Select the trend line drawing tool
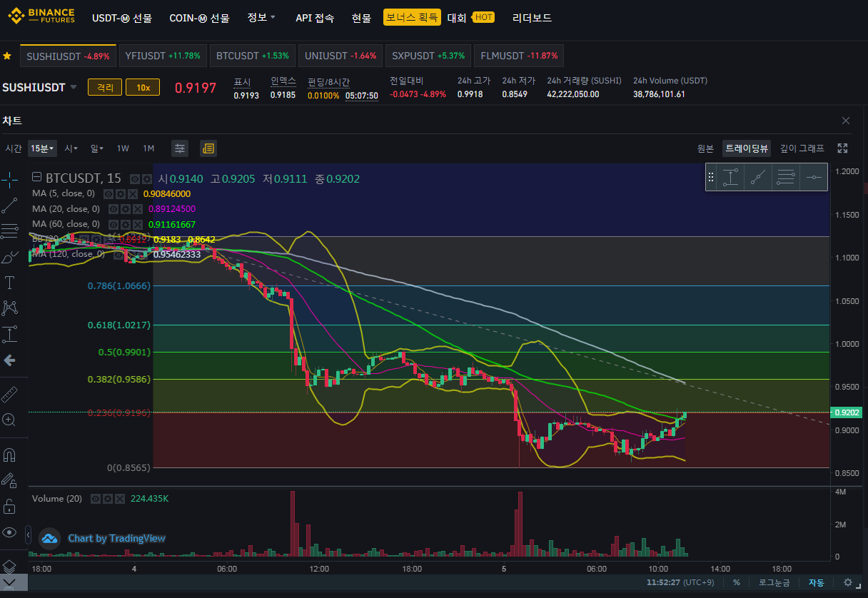868x598 pixels. [x=9, y=206]
